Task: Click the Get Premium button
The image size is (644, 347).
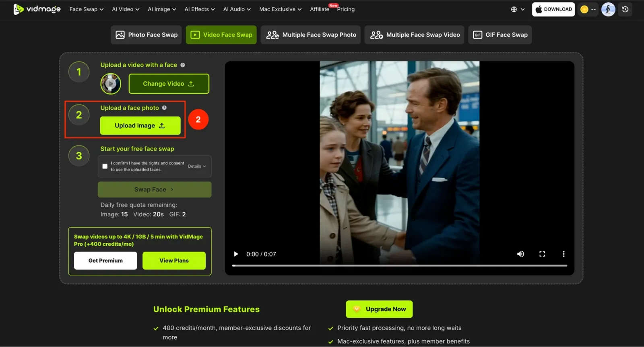Action: point(105,261)
